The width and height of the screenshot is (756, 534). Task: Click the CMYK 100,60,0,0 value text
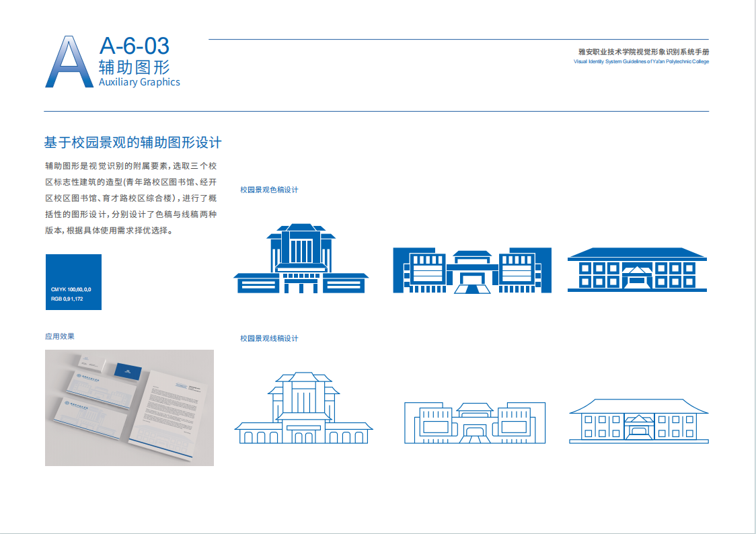click(x=71, y=289)
